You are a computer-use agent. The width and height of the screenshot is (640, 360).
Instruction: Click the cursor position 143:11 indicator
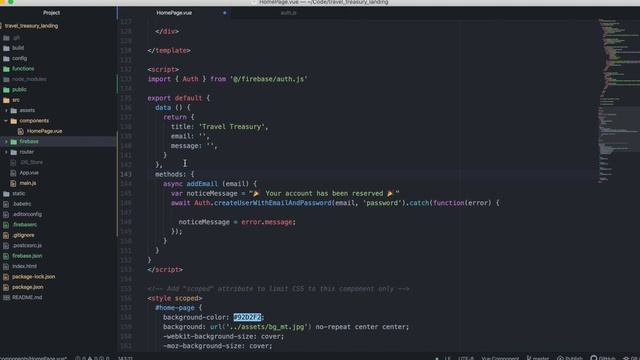click(x=125, y=358)
